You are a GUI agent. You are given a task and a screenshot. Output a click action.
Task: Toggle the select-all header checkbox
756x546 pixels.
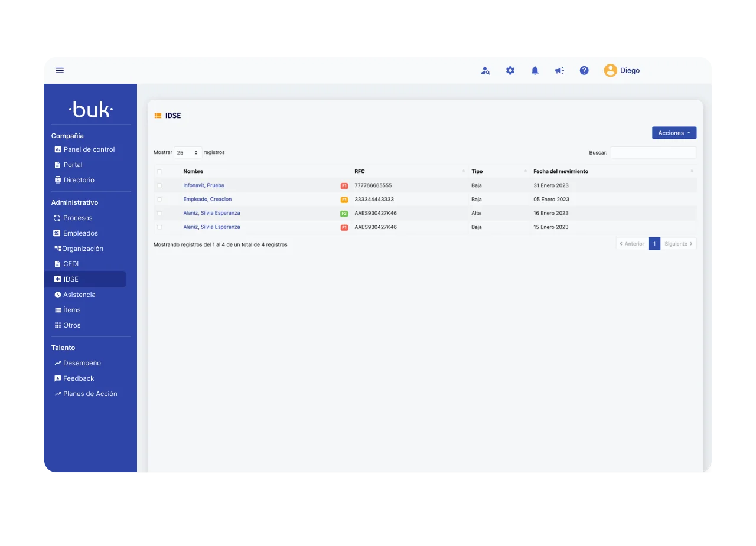pyautogui.click(x=159, y=171)
